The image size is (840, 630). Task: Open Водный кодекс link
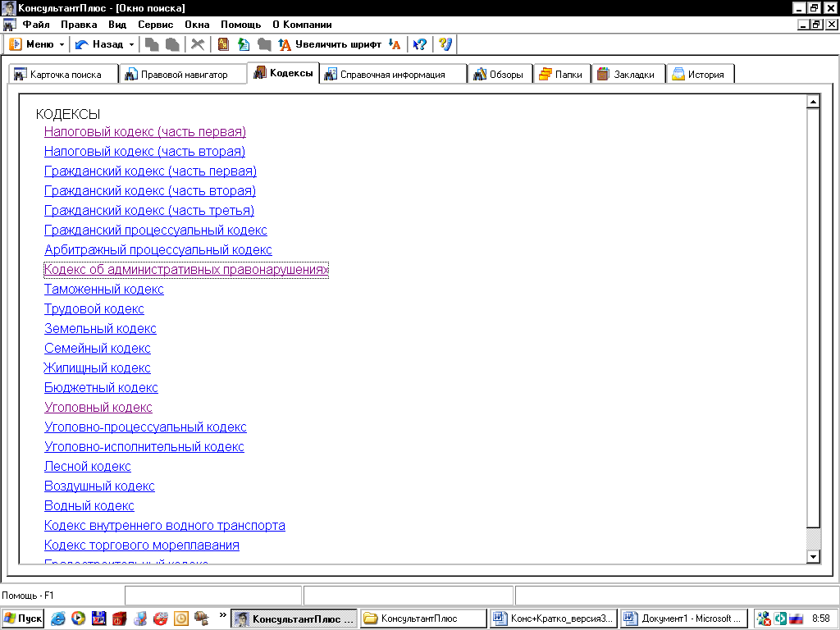(89, 505)
